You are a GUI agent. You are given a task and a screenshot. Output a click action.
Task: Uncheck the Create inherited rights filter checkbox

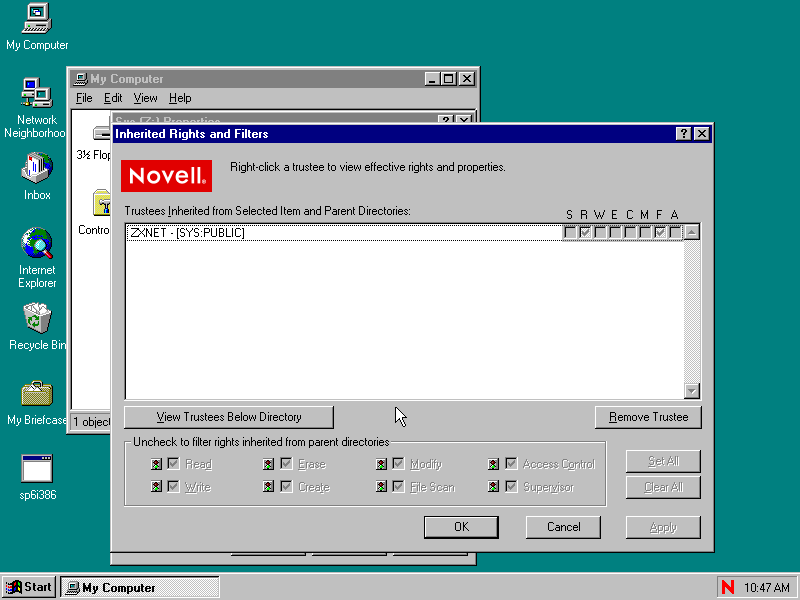(286, 487)
